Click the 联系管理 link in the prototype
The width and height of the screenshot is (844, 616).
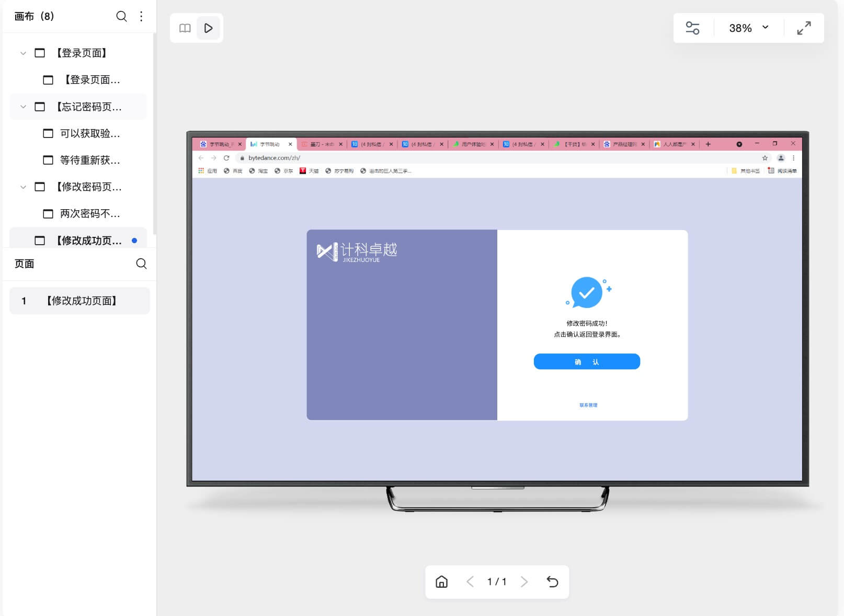(x=588, y=404)
